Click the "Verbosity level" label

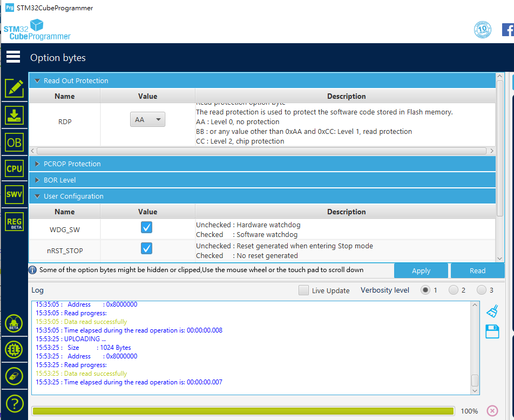385,290
